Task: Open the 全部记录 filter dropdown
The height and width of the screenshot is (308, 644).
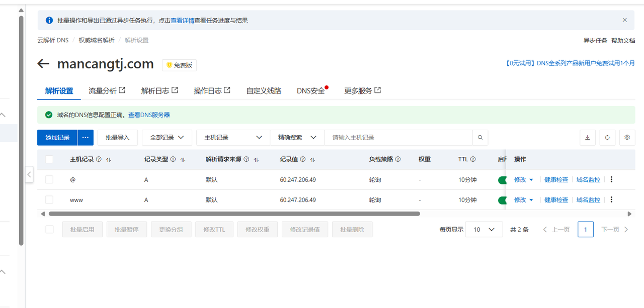Action: click(x=167, y=138)
